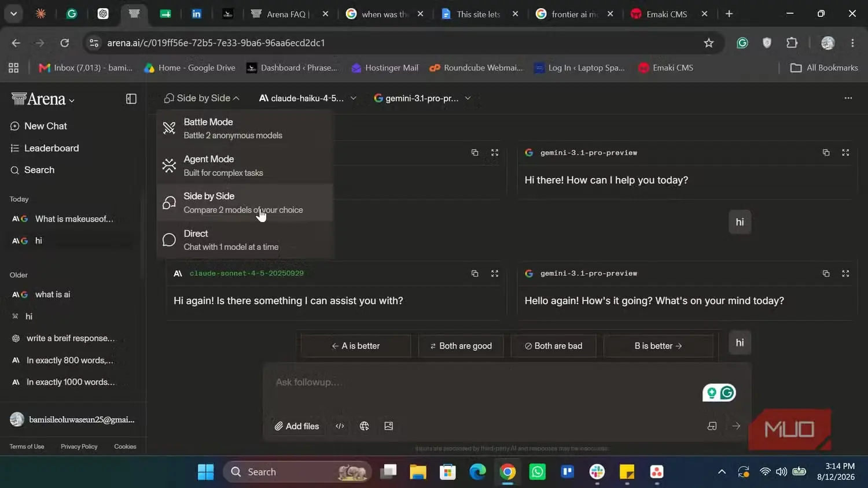Open the Chrome three-dot menu
Screen dimensions: 868x488
852,43
